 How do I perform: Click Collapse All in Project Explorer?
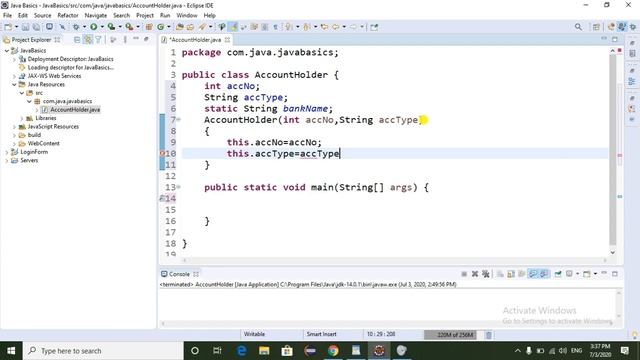tap(77, 40)
